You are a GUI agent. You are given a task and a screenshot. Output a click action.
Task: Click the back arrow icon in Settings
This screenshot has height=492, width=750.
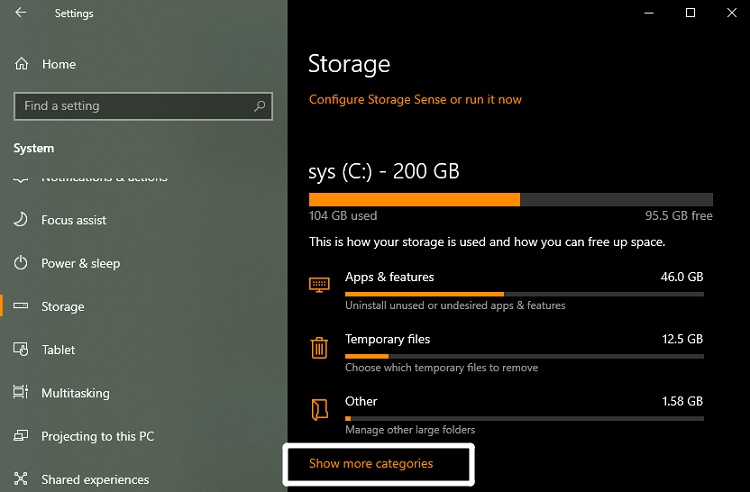pos(21,12)
